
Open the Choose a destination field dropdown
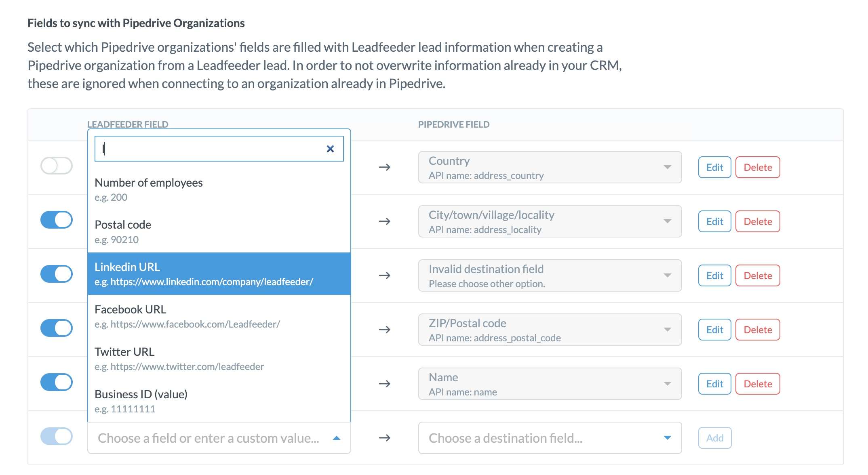click(550, 438)
